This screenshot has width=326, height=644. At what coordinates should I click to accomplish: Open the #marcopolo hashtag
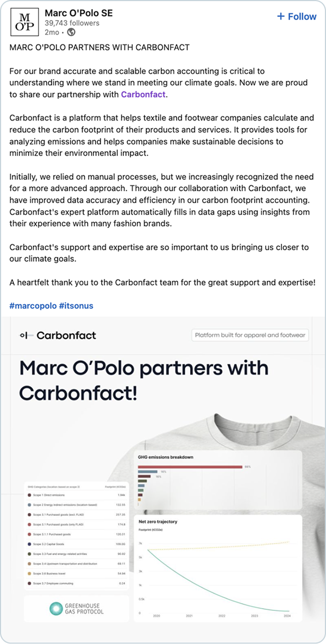click(33, 306)
